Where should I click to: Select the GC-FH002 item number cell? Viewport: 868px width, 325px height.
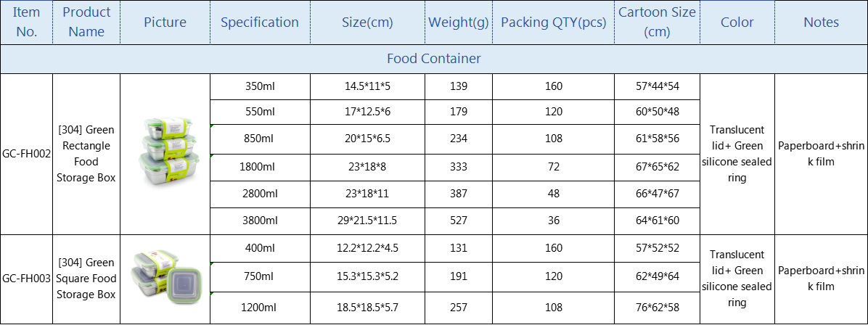[26, 154]
